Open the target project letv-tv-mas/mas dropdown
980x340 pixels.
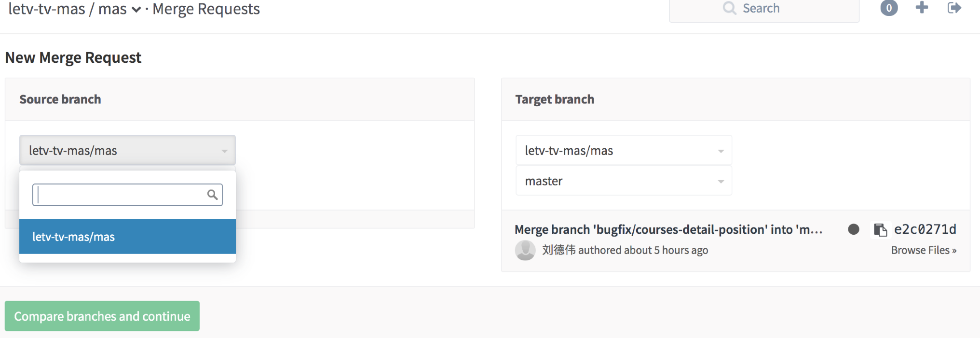click(x=624, y=150)
